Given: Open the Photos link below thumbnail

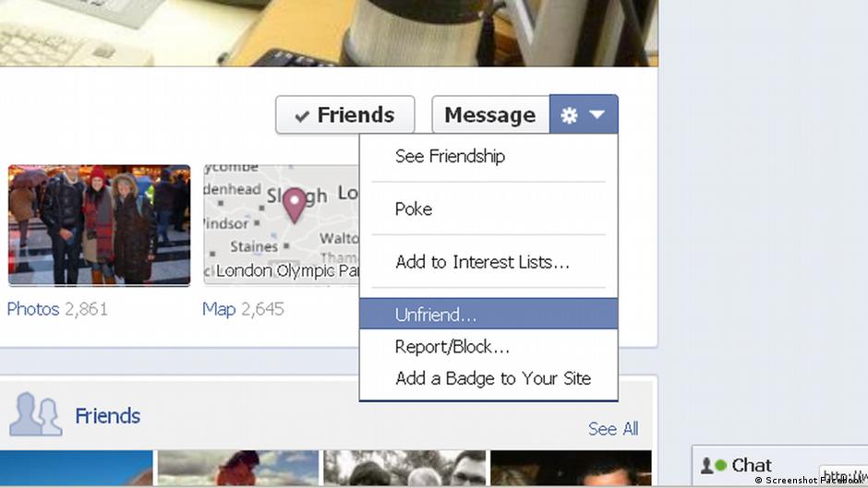Looking at the screenshot, I should [33, 309].
